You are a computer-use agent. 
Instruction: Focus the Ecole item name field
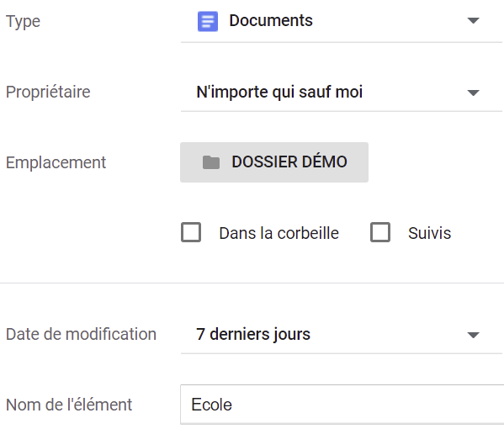coord(342,405)
